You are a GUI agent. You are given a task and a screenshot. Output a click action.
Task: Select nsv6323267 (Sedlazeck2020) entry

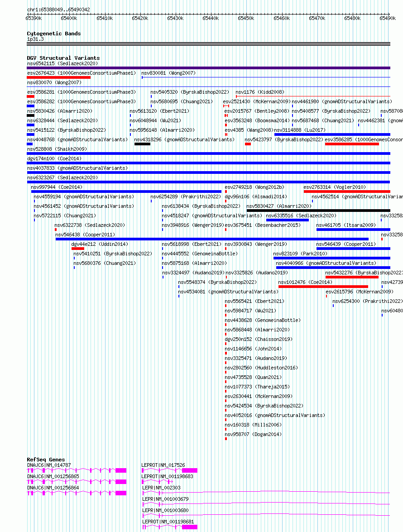(x=62, y=177)
